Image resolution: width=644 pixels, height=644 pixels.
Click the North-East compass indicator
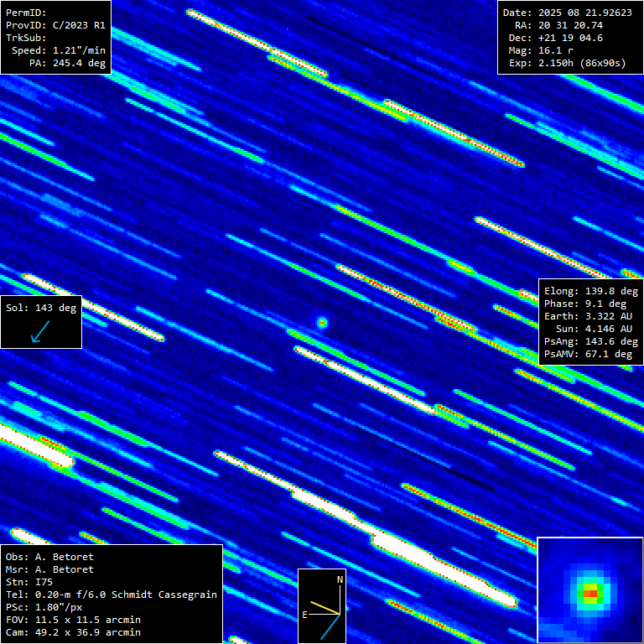click(x=322, y=605)
